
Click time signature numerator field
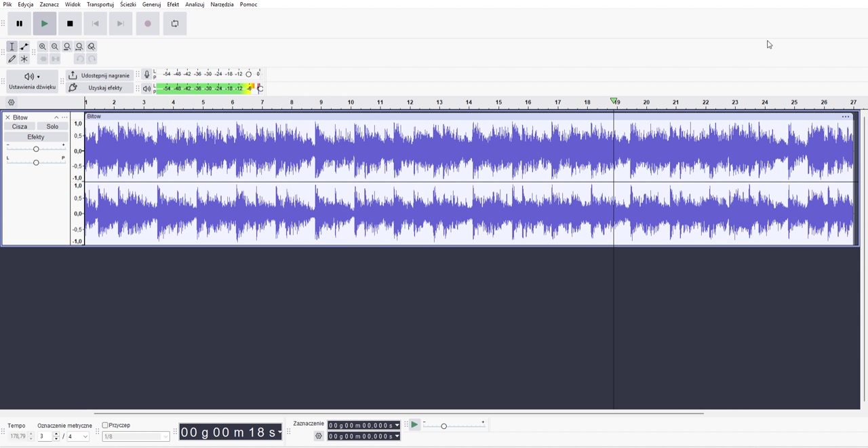click(45, 436)
